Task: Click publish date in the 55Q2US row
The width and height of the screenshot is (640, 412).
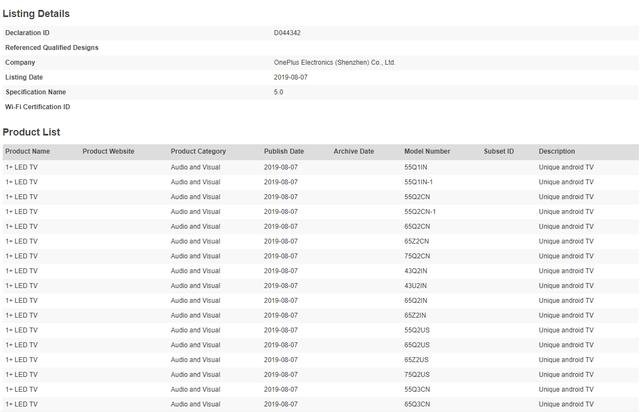Action: 280,330
